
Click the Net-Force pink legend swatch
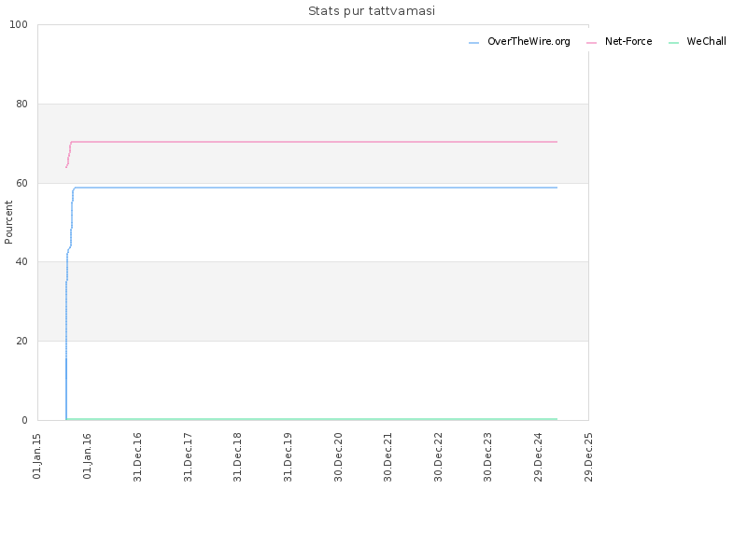(x=591, y=43)
